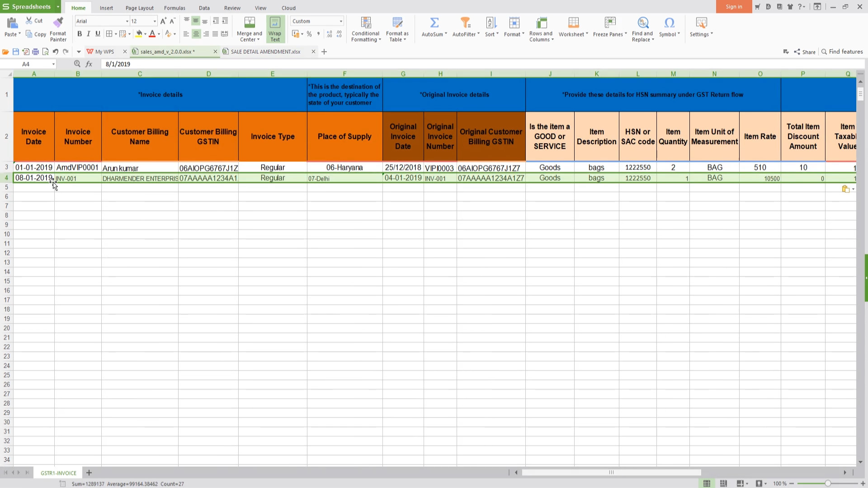This screenshot has height=488, width=868.
Task: Switch to the Formulas ribbon tab
Action: pos(175,8)
